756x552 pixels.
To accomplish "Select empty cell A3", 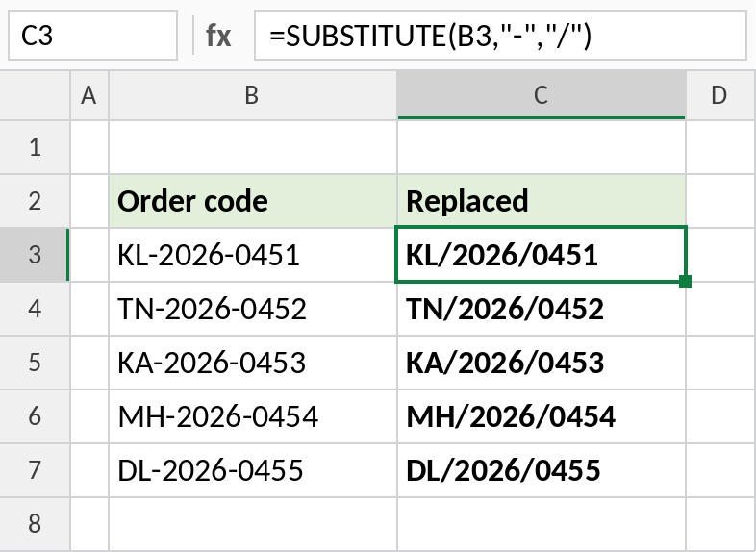I will 89,255.
